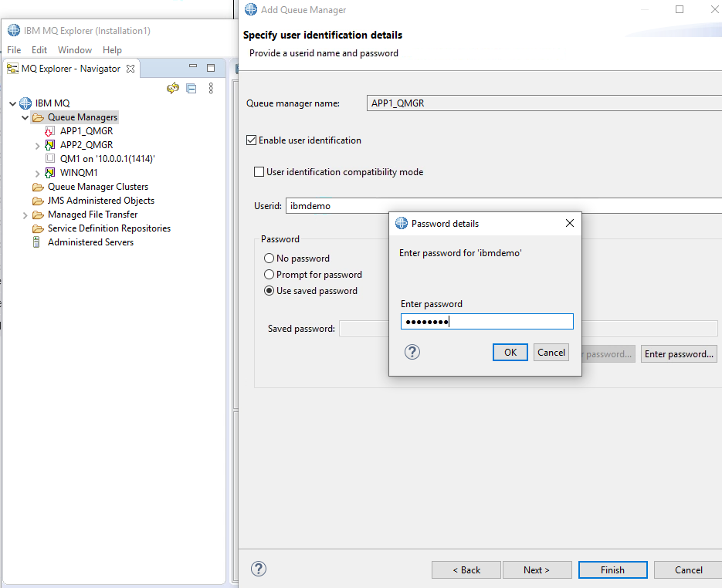Select JMS Administered Objects tree item
Screen dimensions: 722x588
(x=101, y=201)
